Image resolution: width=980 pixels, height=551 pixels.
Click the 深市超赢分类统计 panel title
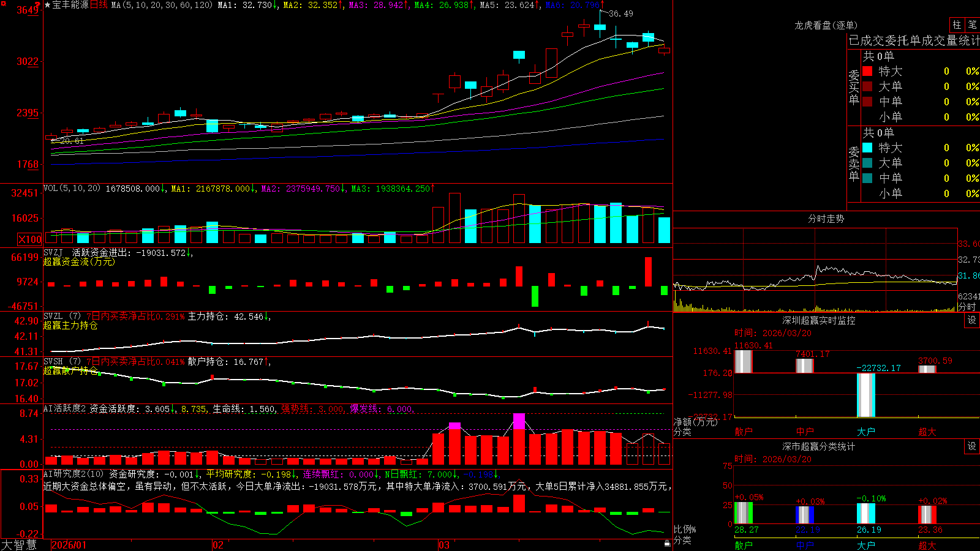point(818,446)
